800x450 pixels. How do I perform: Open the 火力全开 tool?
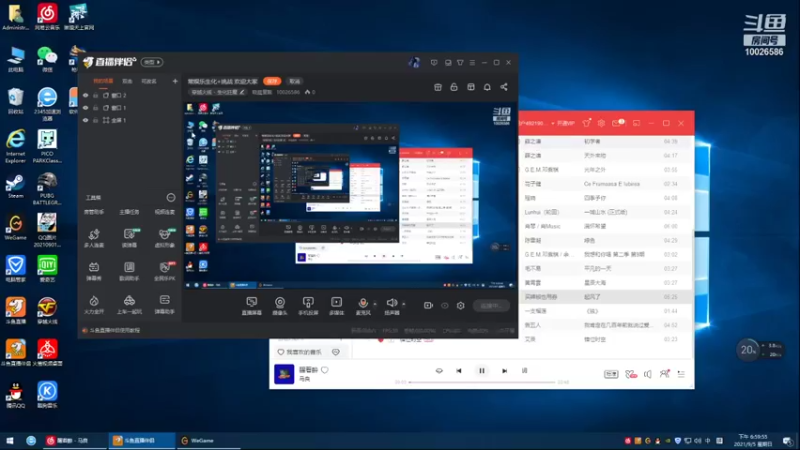94,305
